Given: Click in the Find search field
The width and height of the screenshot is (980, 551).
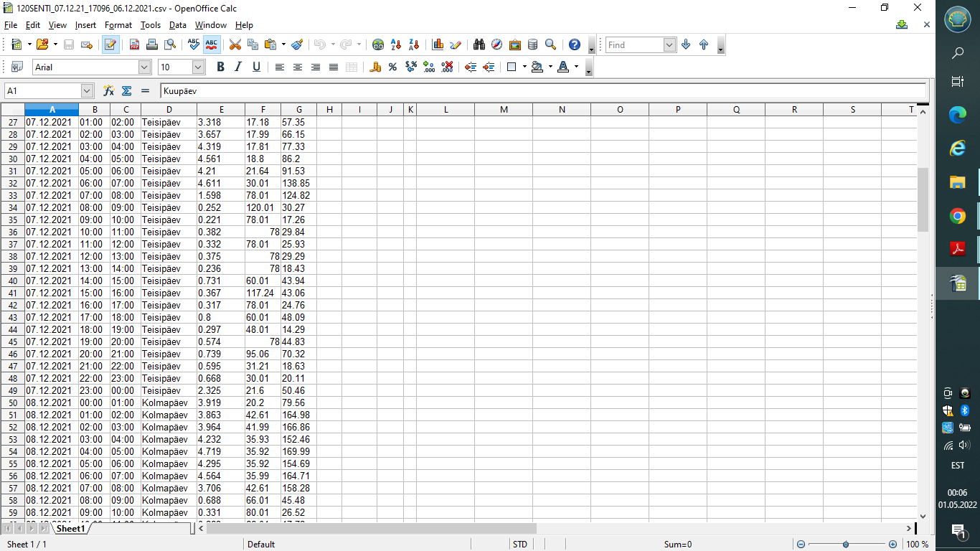Looking at the screenshot, I should tap(634, 44).
